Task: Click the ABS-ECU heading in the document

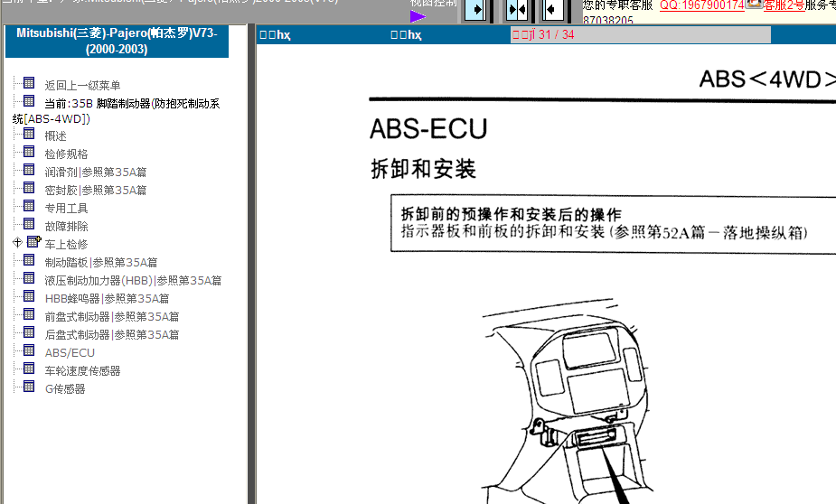Action: 428,129
